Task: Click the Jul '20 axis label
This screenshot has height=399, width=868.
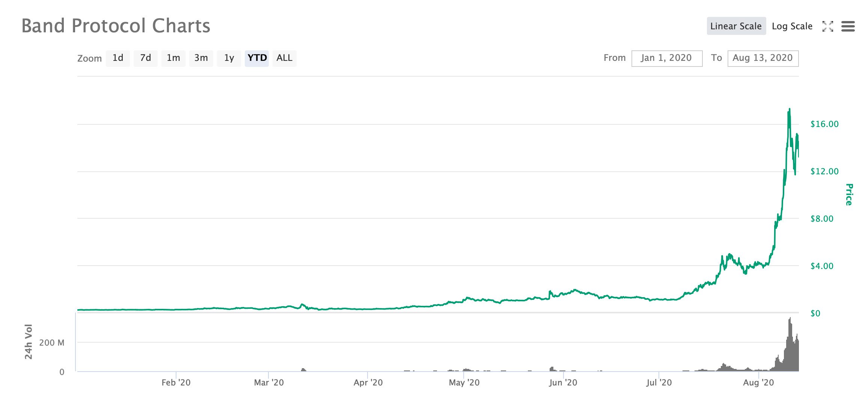Action: pos(659,383)
